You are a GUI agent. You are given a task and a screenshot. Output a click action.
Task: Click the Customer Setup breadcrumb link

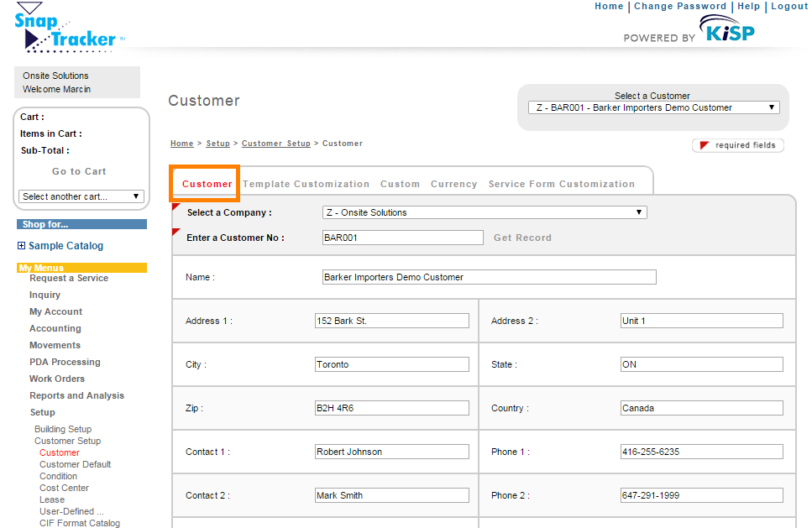(x=276, y=144)
